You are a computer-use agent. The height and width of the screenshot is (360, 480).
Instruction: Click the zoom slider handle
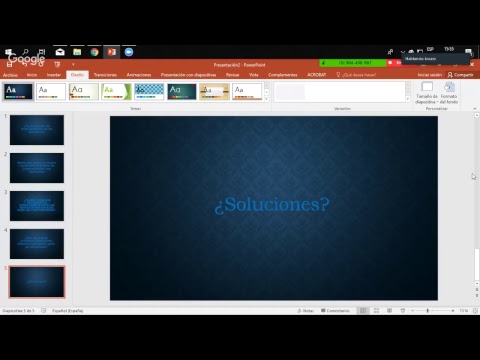(x=428, y=311)
